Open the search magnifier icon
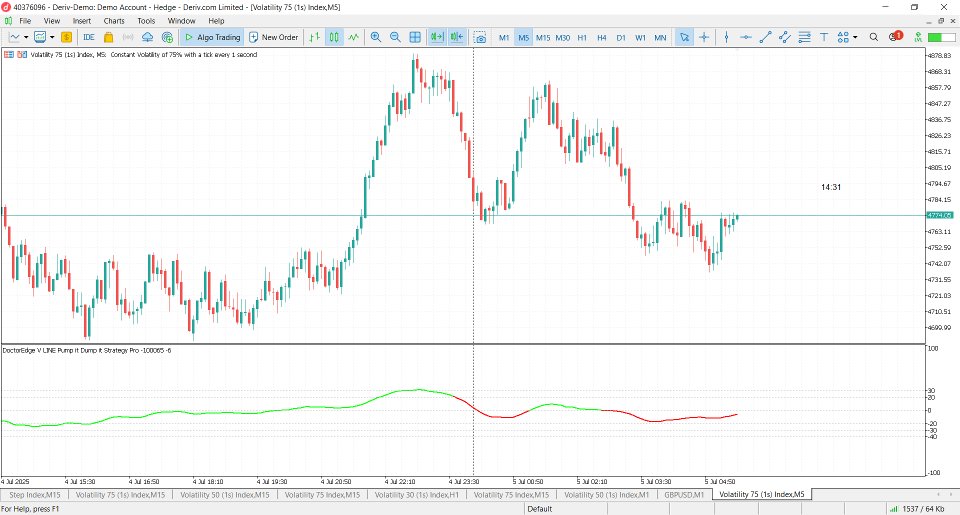 pyautogui.click(x=874, y=37)
